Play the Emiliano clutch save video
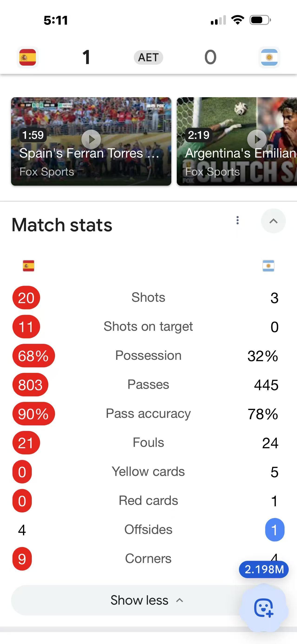Image resolution: width=297 pixels, height=644 pixels. coord(257,139)
